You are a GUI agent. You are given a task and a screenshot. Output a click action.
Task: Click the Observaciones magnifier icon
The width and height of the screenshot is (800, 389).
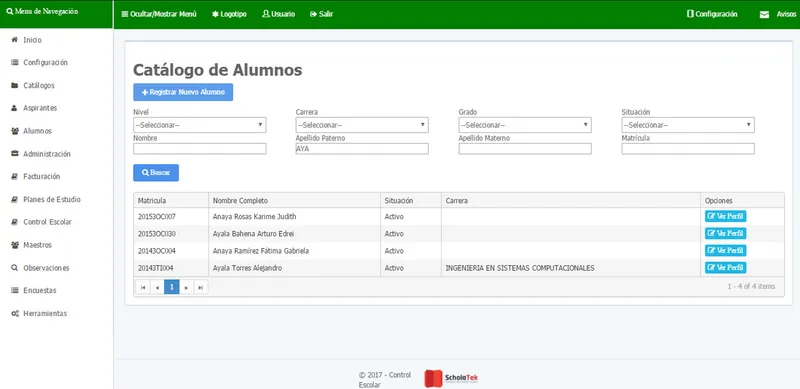coord(15,268)
